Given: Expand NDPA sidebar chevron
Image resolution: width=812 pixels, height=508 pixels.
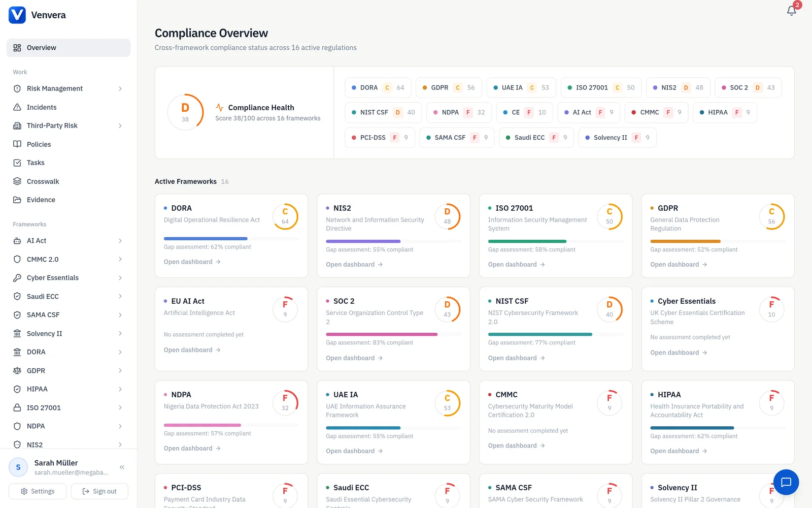Looking at the screenshot, I should [x=120, y=426].
